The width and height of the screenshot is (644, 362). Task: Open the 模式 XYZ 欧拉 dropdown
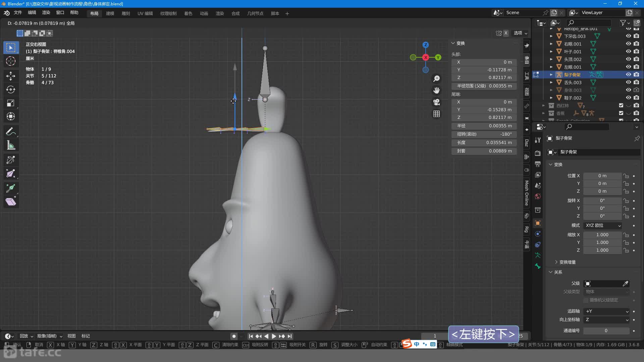[603, 226]
